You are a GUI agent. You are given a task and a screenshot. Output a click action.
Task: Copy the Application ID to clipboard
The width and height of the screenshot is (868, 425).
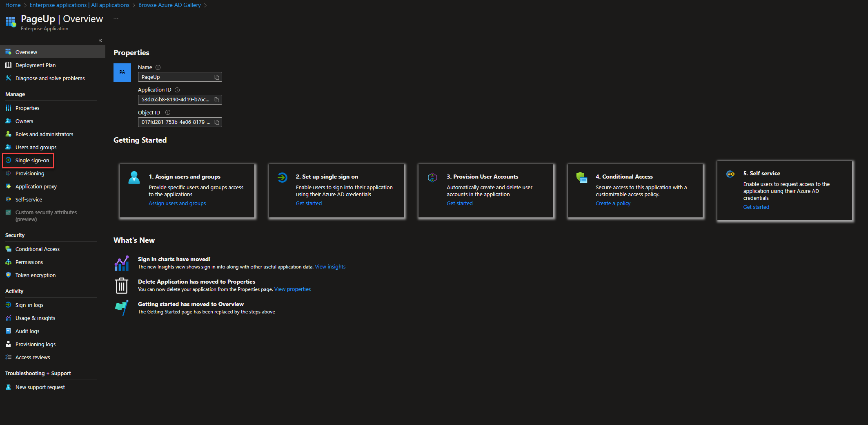pos(217,100)
